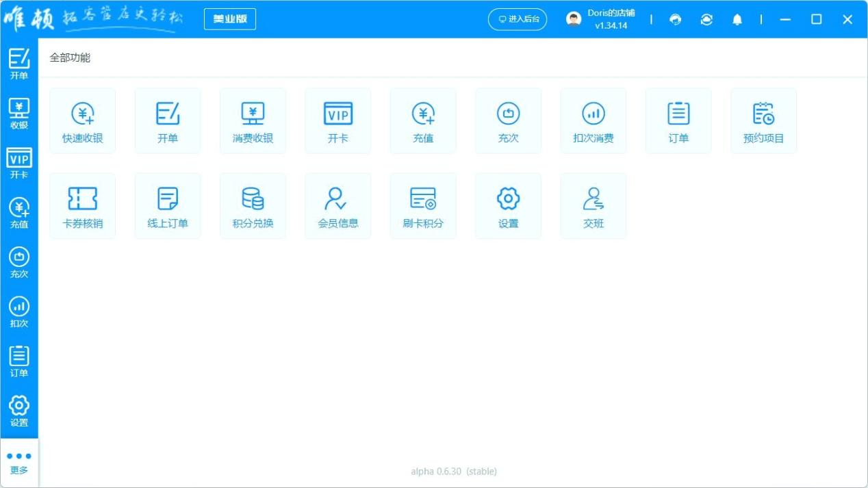Viewport: 868px width, 488px height.
Task: Select the 刷卡积分 card points tile
Action: click(x=423, y=206)
